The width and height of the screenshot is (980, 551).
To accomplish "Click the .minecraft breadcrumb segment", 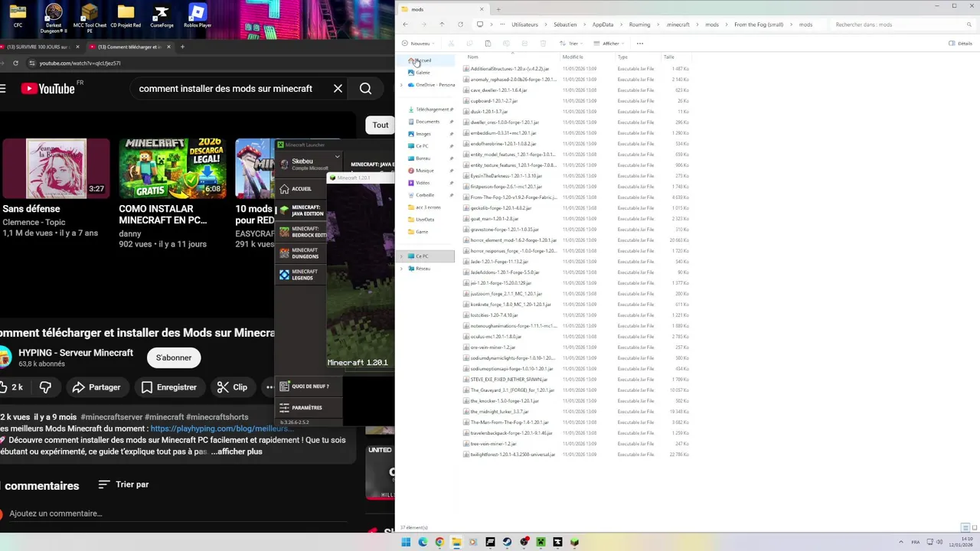I will click(x=678, y=24).
